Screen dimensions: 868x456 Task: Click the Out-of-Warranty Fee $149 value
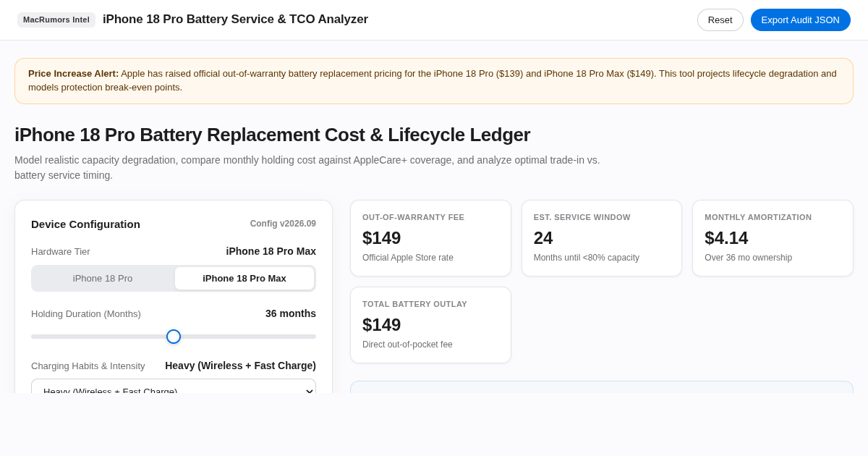point(381,238)
